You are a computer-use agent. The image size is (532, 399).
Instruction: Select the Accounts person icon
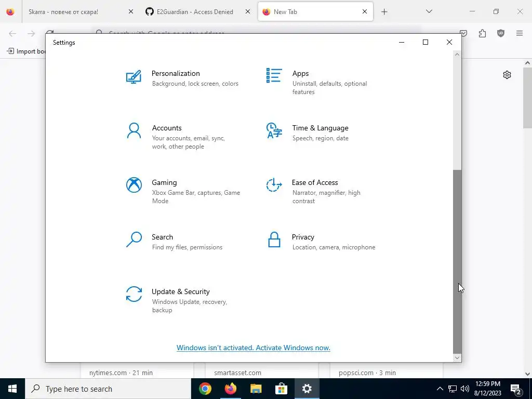point(134,130)
